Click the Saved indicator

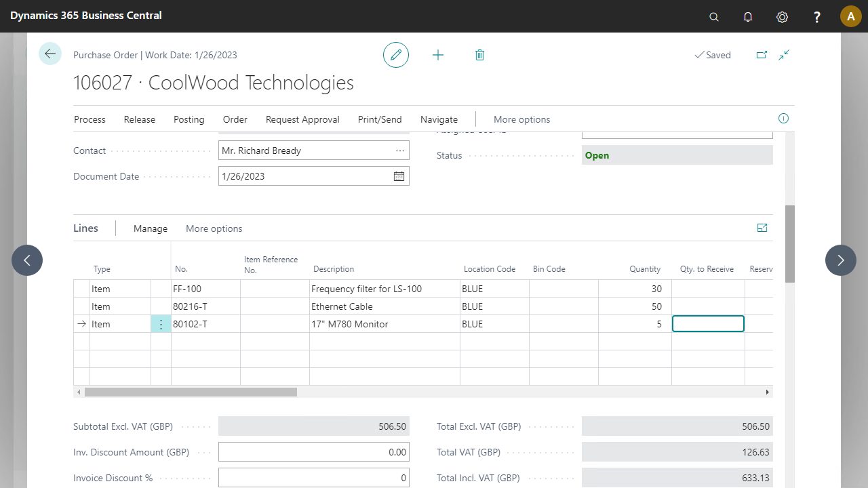713,55
